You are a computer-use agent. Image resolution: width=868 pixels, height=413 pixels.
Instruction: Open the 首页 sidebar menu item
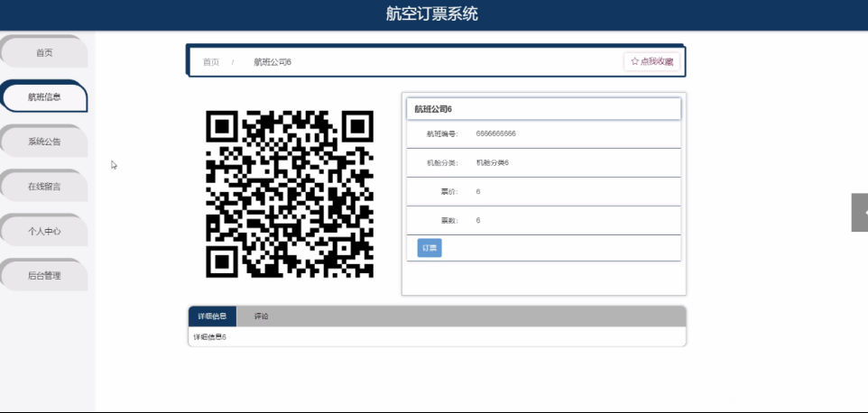[44, 53]
